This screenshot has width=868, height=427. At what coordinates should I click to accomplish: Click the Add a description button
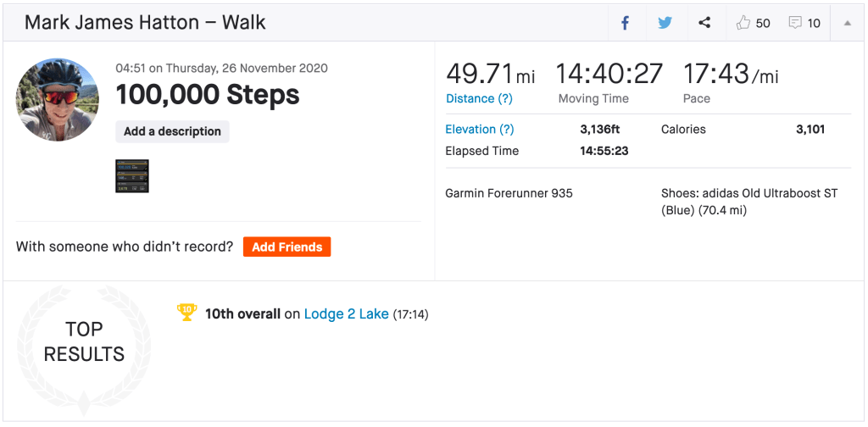coord(172,131)
